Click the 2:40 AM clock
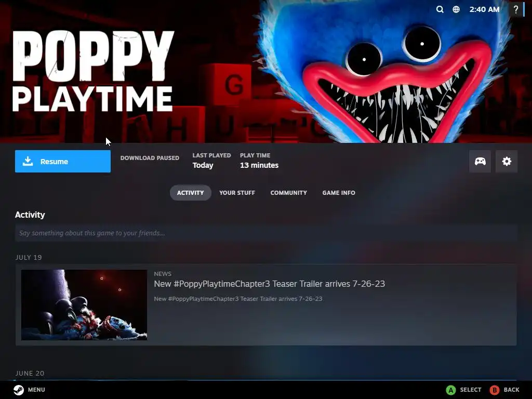532x399 pixels. [x=484, y=9]
